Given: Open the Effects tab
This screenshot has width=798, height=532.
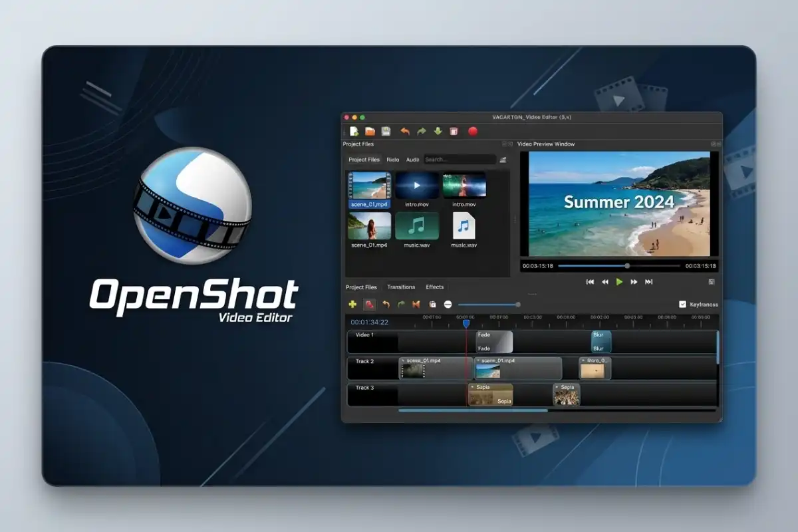Looking at the screenshot, I should click(435, 287).
